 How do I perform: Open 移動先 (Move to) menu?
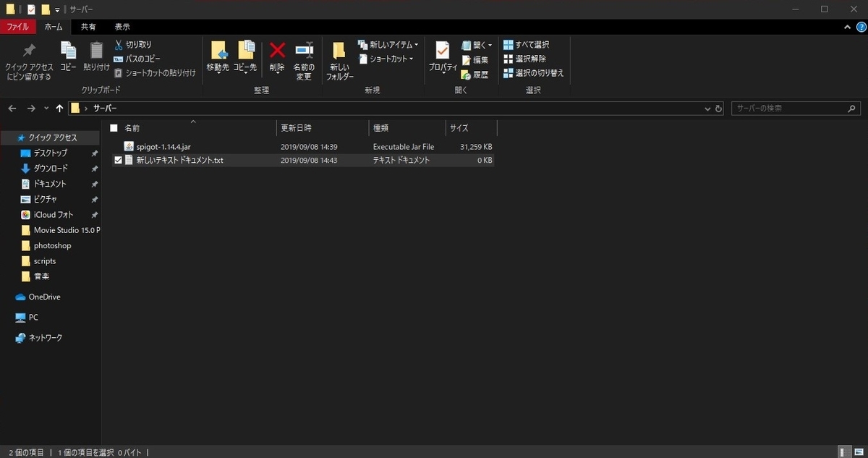click(218, 57)
